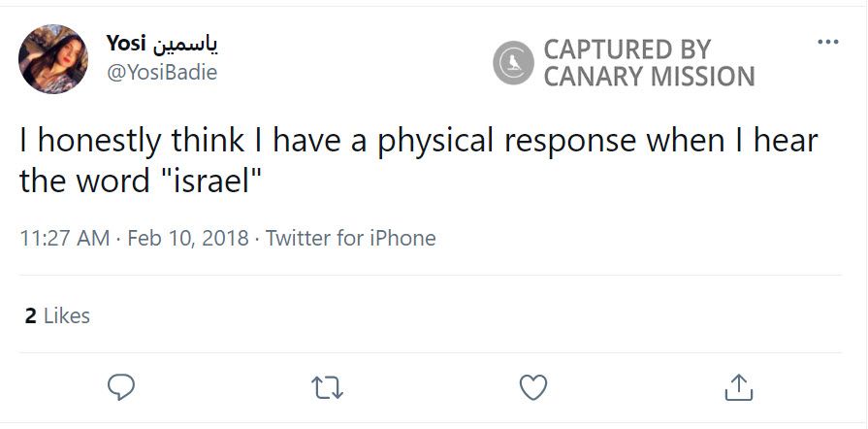The image size is (868, 429).
Task: Toggle the heart like icon
Action: click(x=533, y=387)
